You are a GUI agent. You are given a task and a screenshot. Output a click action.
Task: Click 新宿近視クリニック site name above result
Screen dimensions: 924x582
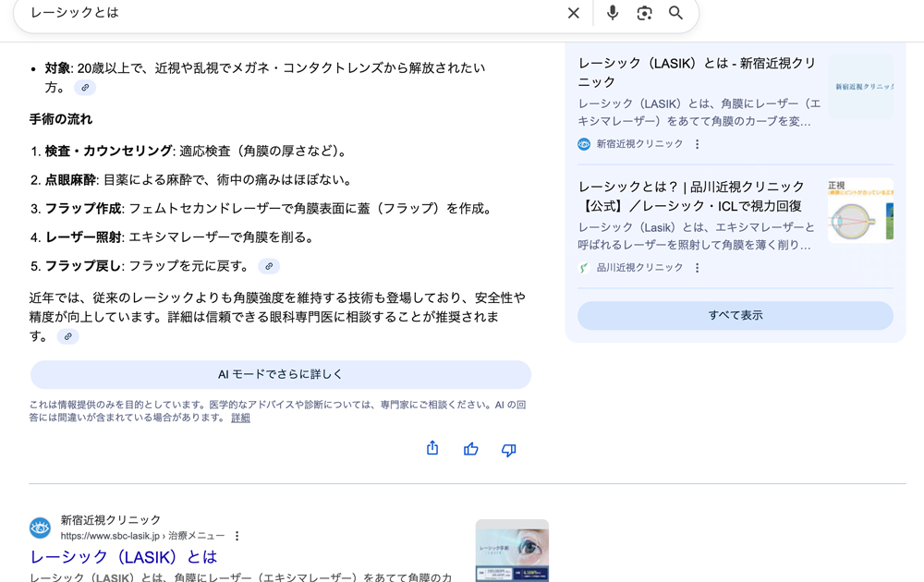pyautogui.click(x=111, y=520)
